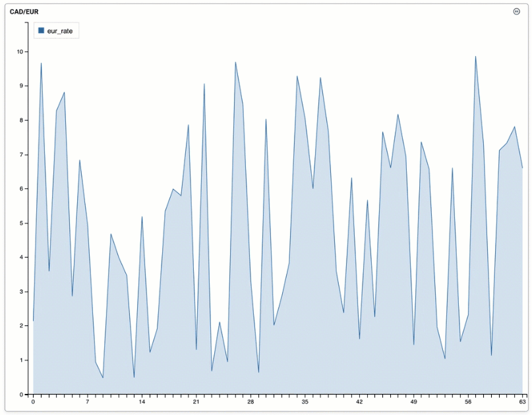Click the final data point at x-value 63
The width and height of the screenshot is (532, 415).
[x=522, y=167]
